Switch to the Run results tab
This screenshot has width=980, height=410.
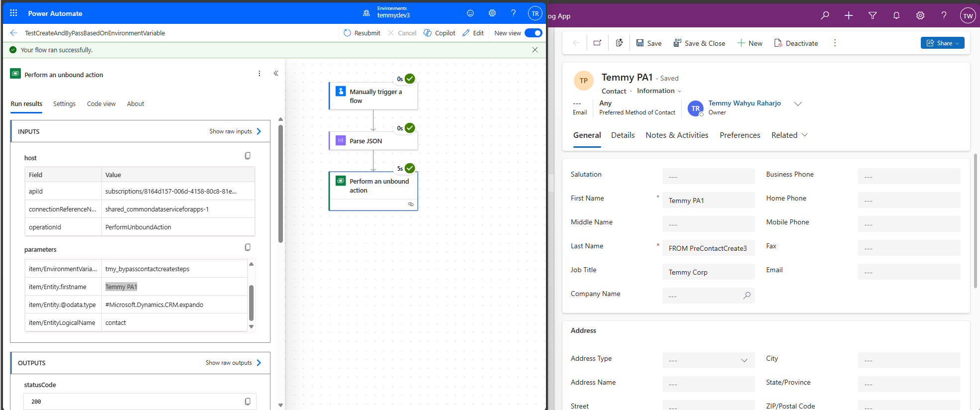click(26, 104)
